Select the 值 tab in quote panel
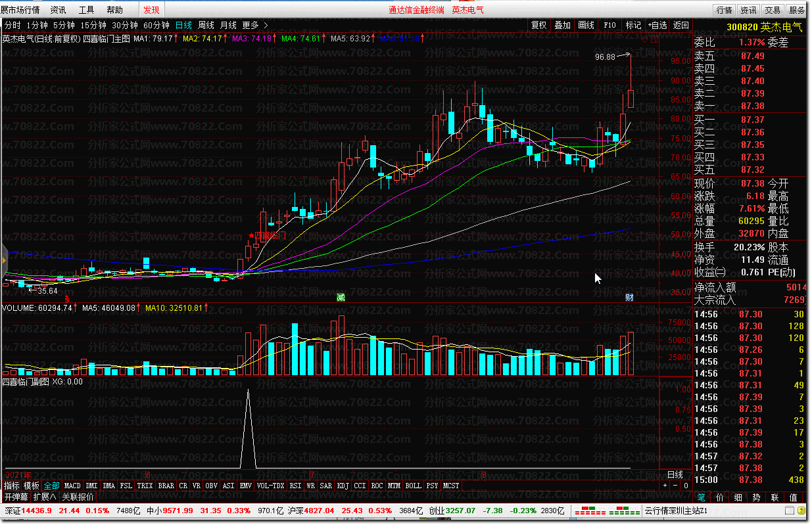Image resolution: width=812 pixels, height=525 pixels. pos(794,497)
